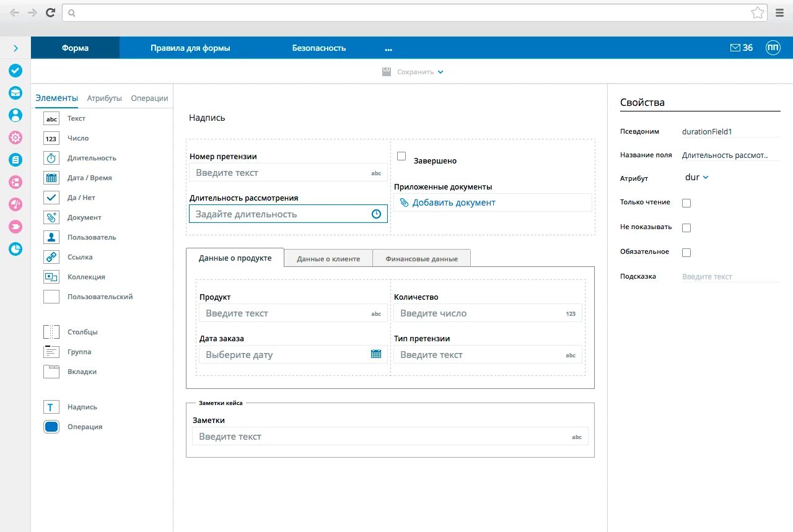This screenshot has width=793, height=532.
Task: Select the Число element icon
Action: (51, 138)
